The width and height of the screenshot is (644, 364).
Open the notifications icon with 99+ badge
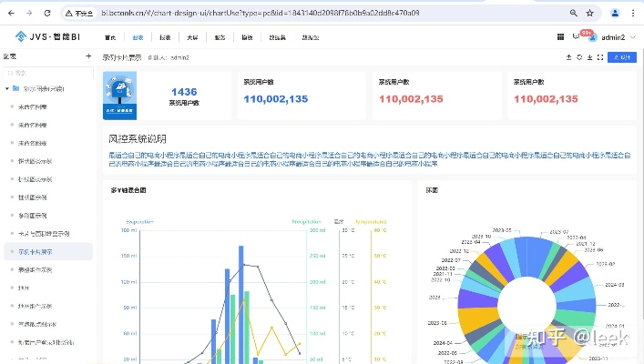(x=577, y=37)
